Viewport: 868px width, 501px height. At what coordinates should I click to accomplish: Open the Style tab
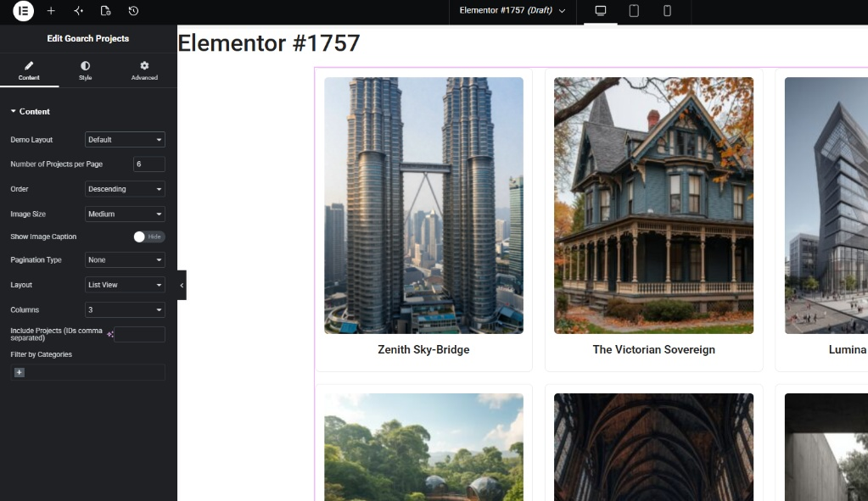coord(85,70)
